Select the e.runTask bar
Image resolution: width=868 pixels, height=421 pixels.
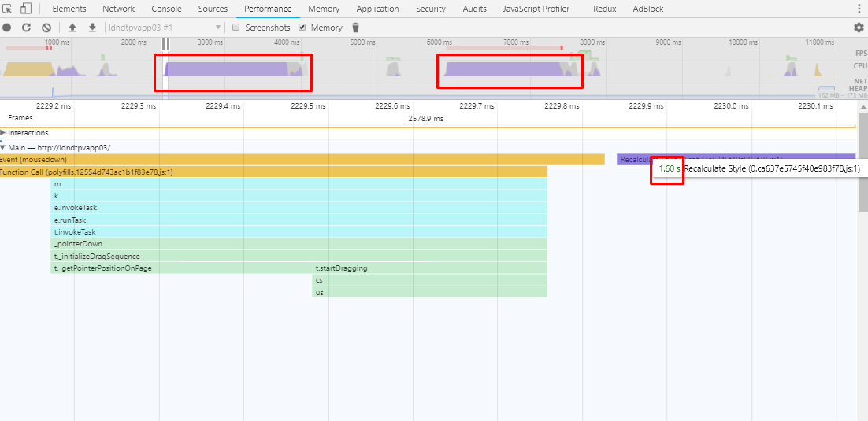(x=299, y=220)
